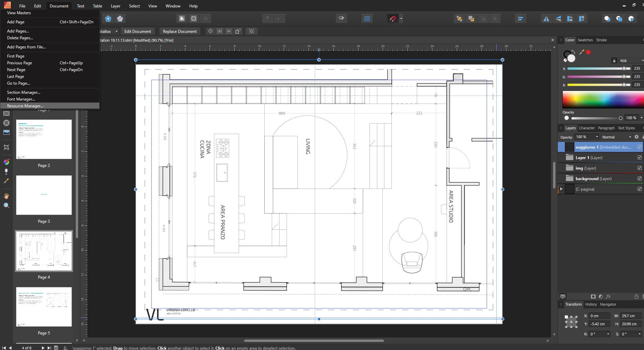Expand the (C-pagina) layer group
Screen dimensions: 644x350
click(562, 189)
